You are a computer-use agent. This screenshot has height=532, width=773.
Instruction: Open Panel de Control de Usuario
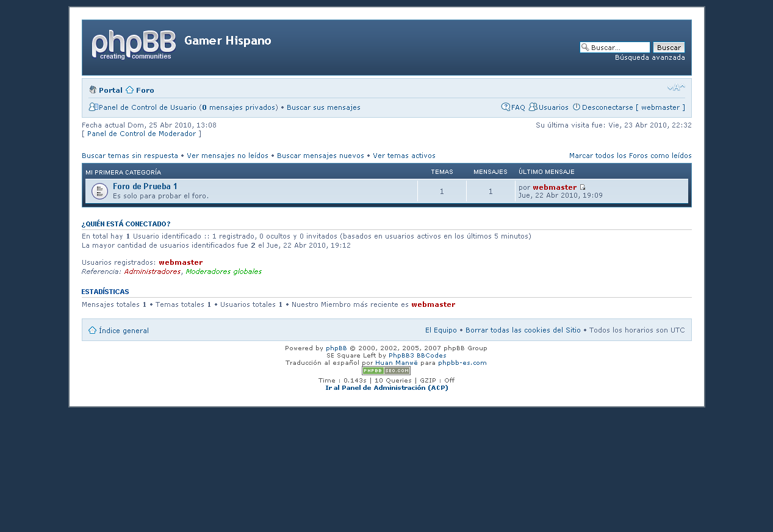(148, 107)
